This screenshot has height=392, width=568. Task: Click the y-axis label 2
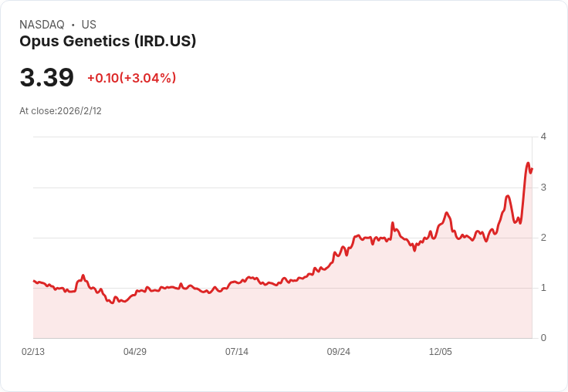(x=543, y=238)
